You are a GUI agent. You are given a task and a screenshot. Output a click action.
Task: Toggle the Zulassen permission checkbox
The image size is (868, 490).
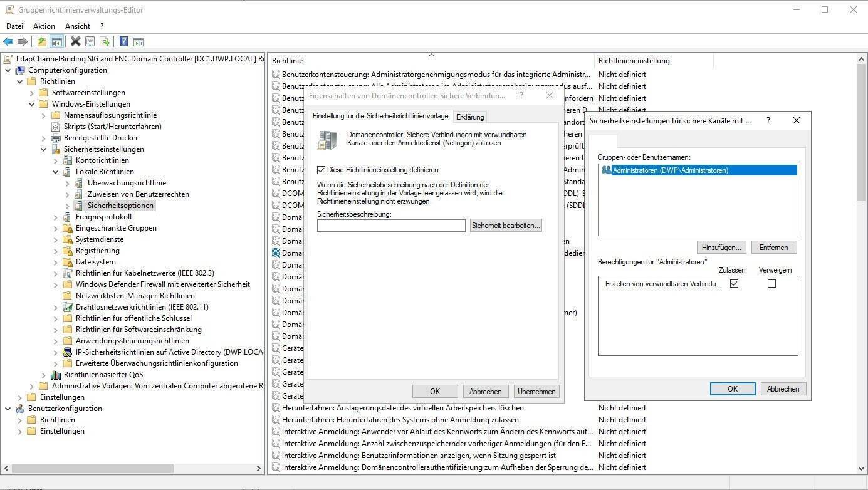(x=734, y=284)
